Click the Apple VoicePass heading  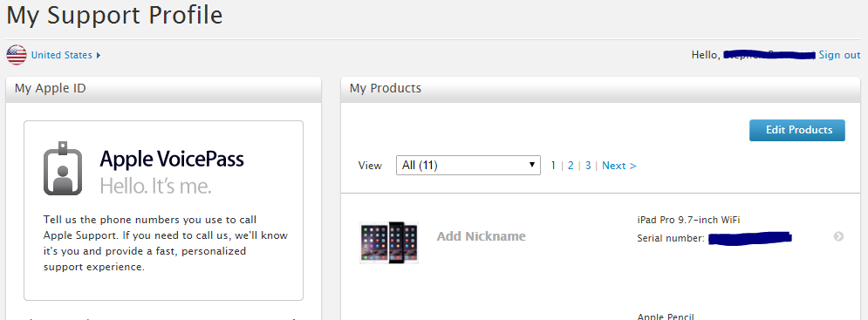[x=172, y=160]
